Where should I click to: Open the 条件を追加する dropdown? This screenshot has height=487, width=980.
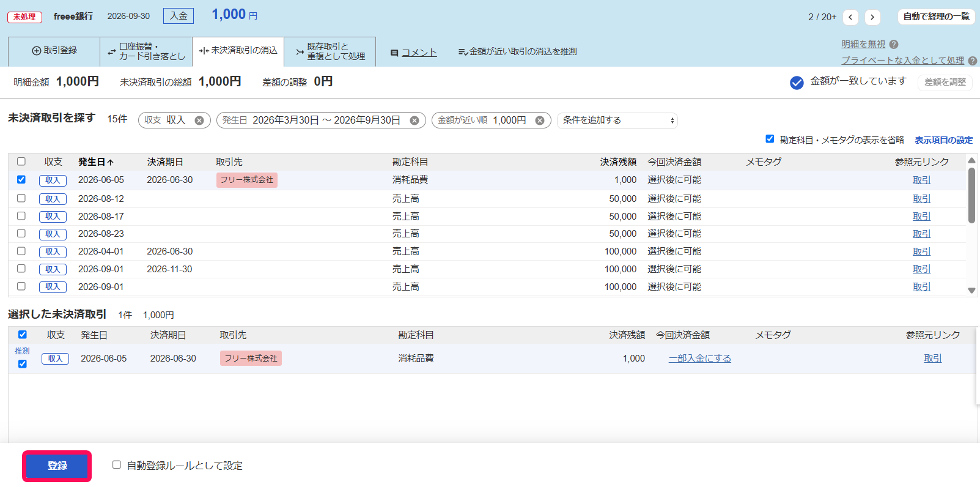pyautogui.click(x=617, y=121)
